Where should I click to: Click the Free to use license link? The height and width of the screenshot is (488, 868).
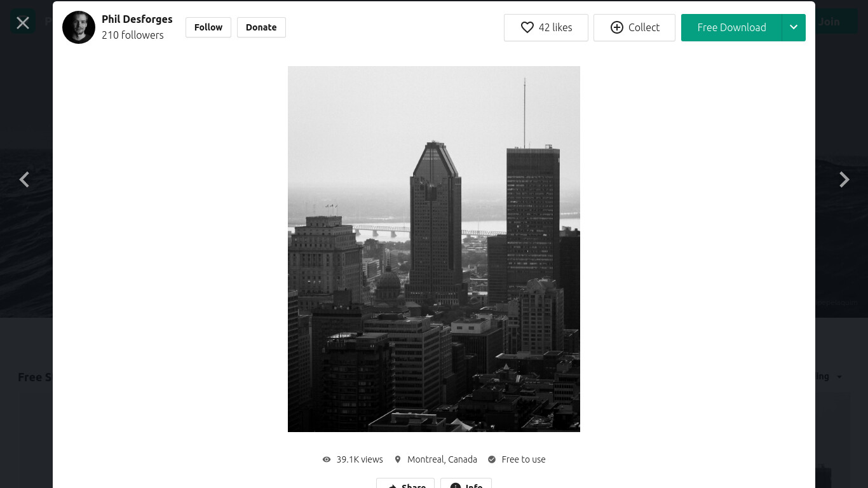[x=524, y=459]
